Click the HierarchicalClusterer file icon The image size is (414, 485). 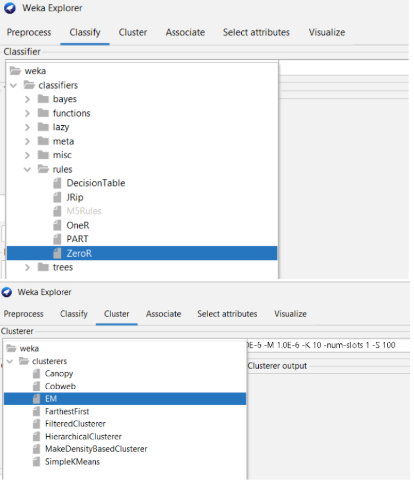(36, 436)
